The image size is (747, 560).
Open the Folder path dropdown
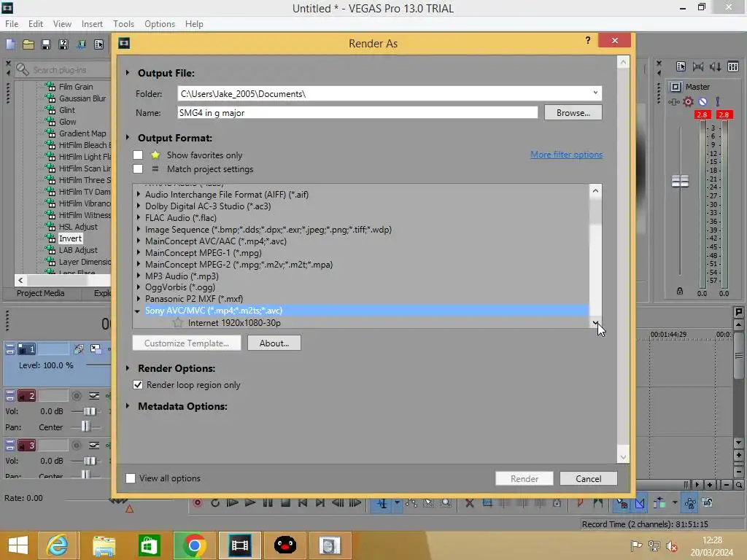click(595, 93)
